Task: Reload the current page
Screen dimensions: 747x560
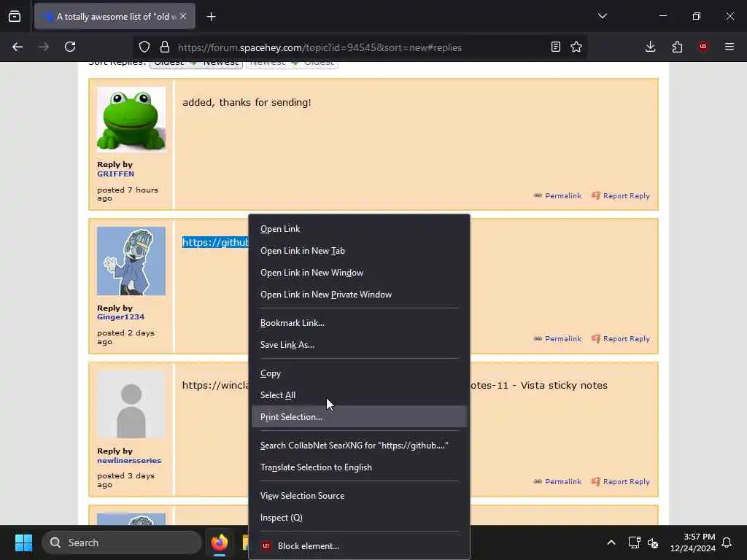Action: click(70, 47)
